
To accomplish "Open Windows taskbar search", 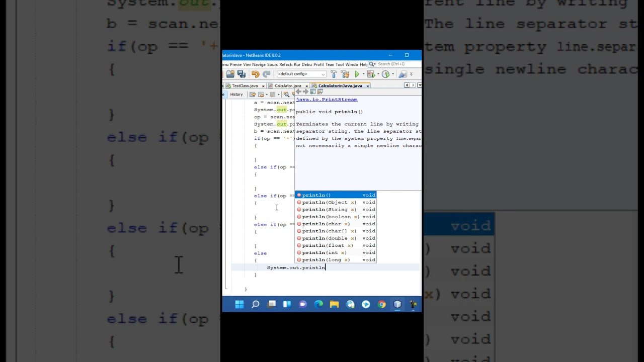I will coord(256,304).
